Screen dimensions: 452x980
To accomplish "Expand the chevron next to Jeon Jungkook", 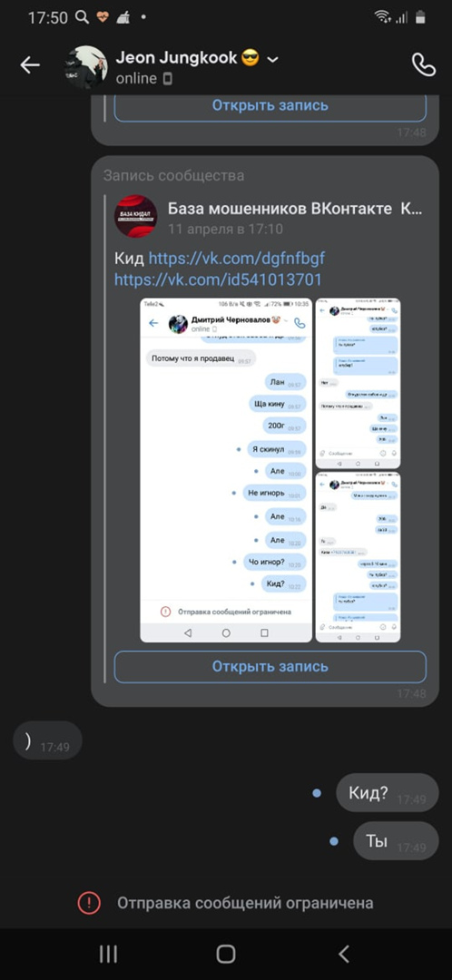I will pyautogui.click(x=272, y=59).
